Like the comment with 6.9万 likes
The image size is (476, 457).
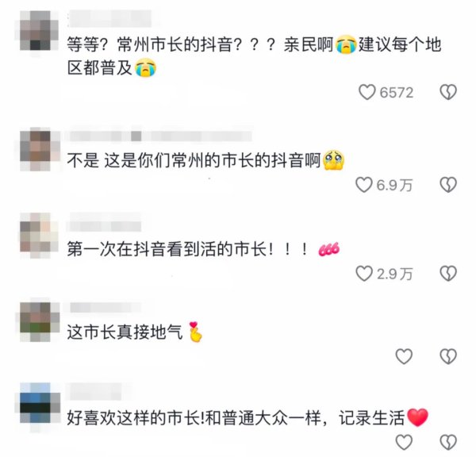363,185
